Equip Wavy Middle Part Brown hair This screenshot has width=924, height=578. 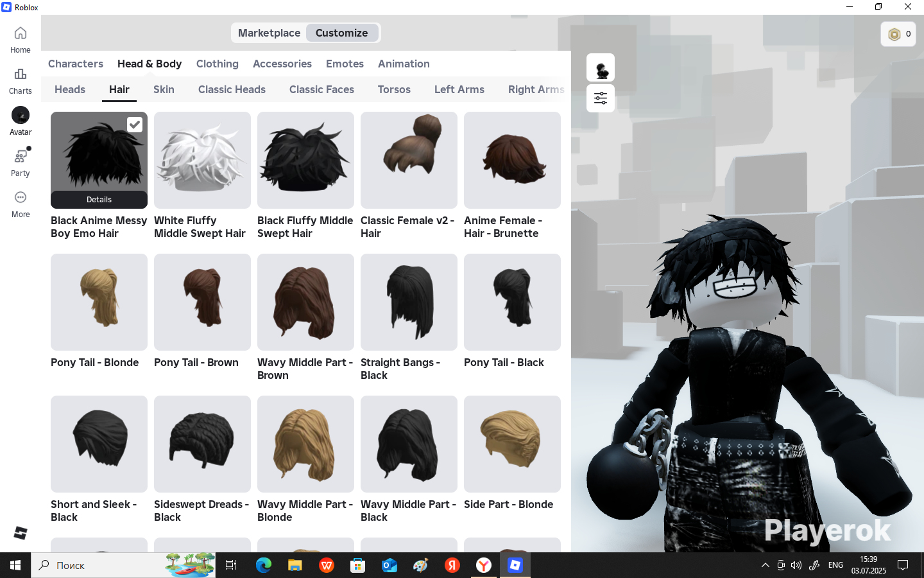pos(305,302)
